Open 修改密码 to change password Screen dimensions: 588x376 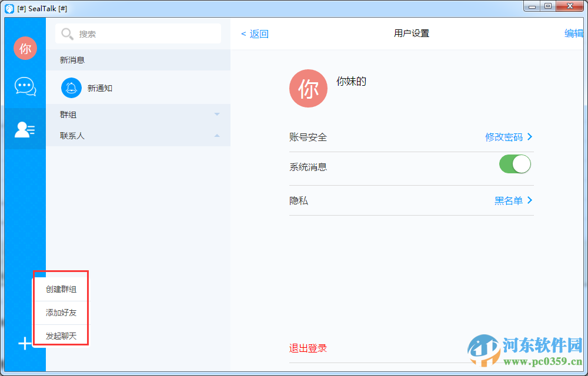click(507, 136)
